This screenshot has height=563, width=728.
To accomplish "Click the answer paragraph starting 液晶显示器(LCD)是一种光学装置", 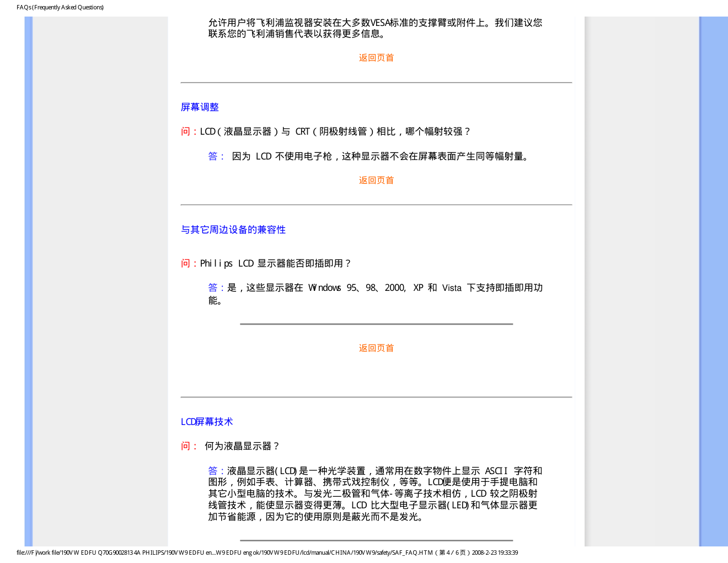I will click(x=375, y=493).
